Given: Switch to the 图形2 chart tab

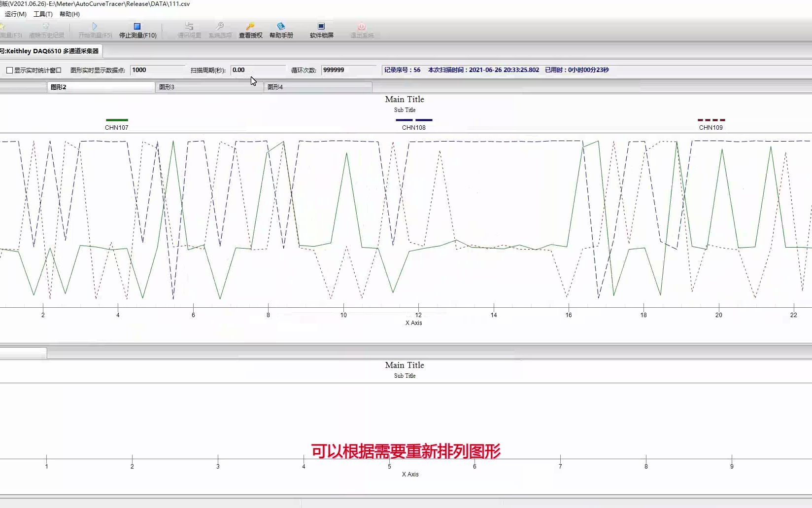Looking at the screenshot, I should 101,87.
